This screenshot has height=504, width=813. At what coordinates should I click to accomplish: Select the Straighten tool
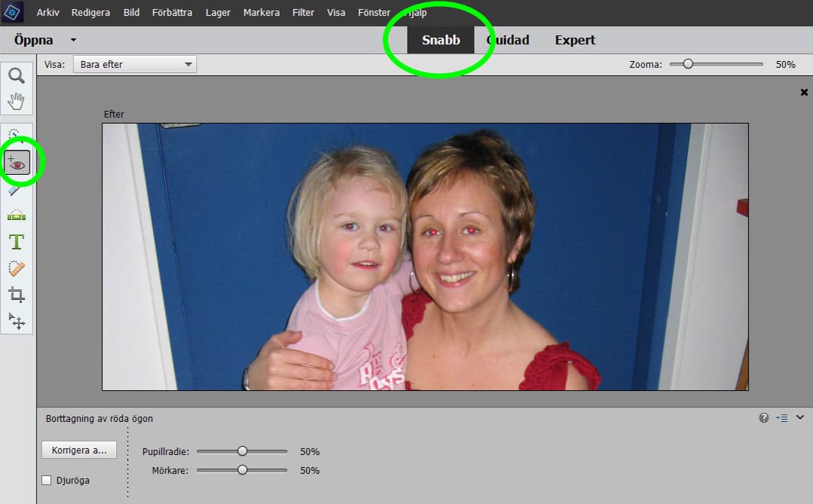(16, 216)
